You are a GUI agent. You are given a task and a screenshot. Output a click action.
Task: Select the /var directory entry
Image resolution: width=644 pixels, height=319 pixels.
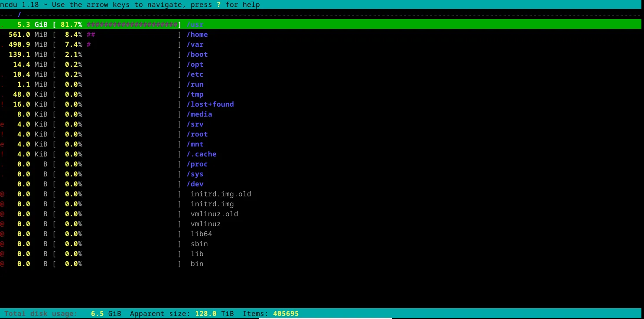pos(195,45)
